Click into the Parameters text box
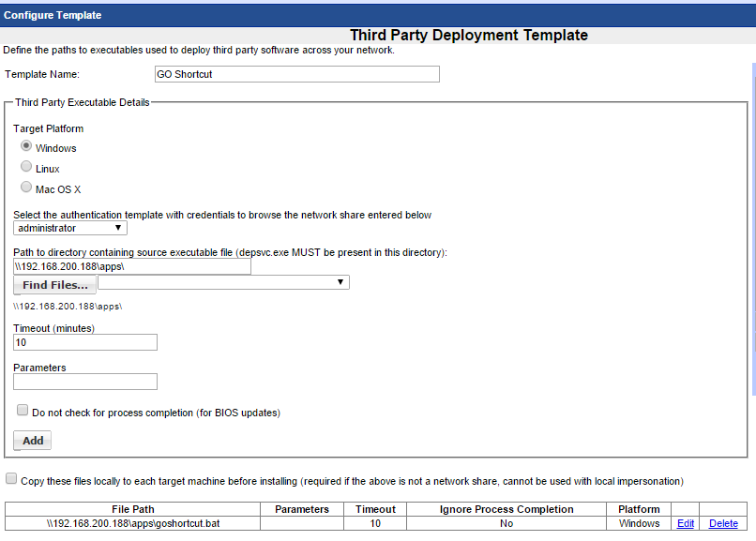 click(x=85, y=382)
